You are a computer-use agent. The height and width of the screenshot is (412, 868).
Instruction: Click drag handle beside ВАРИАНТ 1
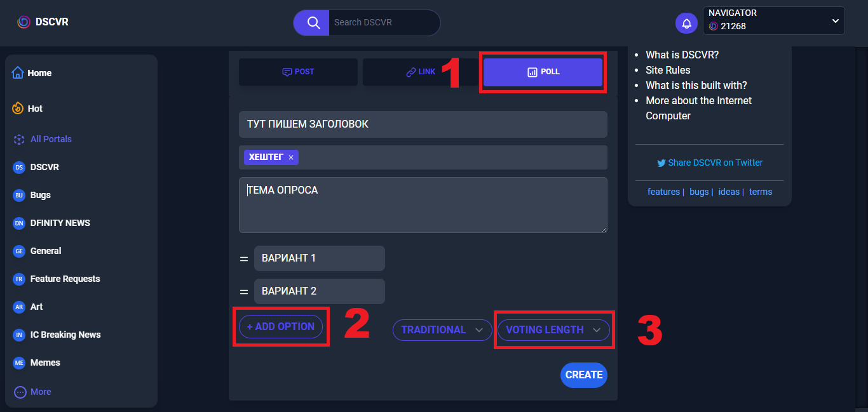click(x=244, y=259)
